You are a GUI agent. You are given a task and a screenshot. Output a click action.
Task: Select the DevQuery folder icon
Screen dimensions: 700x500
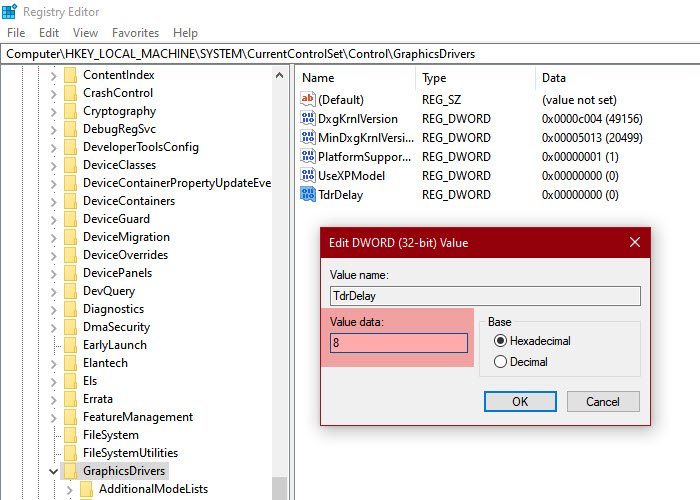(x=70, y=291)
